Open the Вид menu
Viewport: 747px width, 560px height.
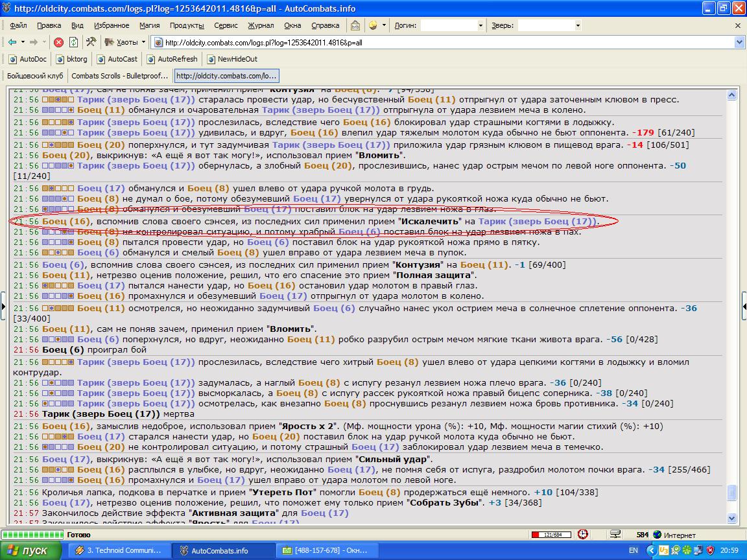coord(77,25)
